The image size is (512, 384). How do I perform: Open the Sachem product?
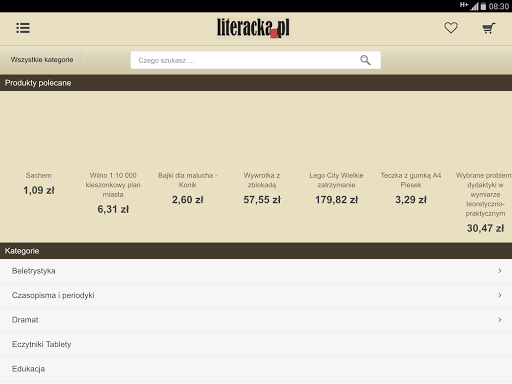tap(39, 183)
